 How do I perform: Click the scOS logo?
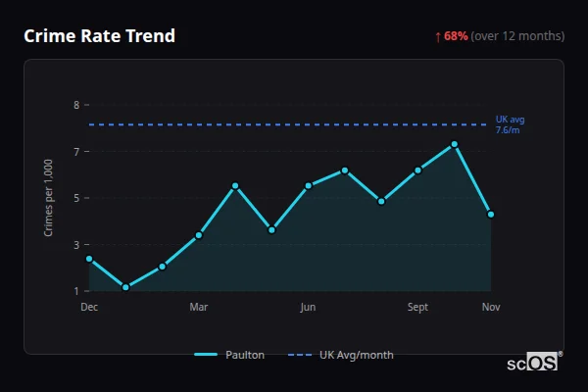534,362
